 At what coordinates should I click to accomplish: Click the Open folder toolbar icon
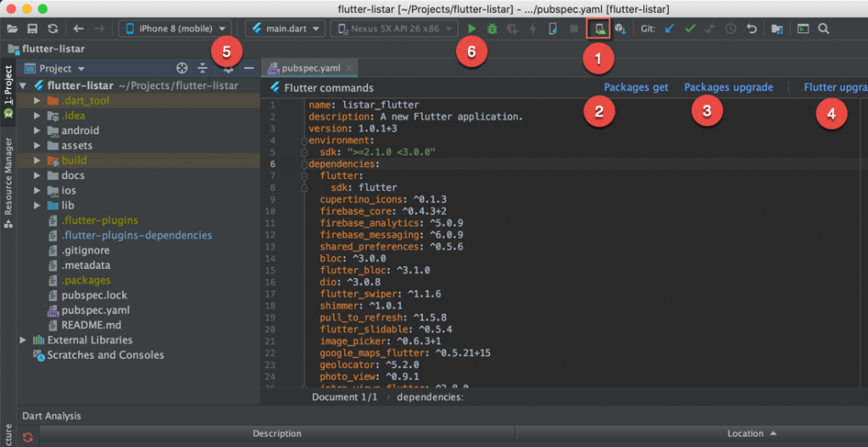tap(12, 29)
